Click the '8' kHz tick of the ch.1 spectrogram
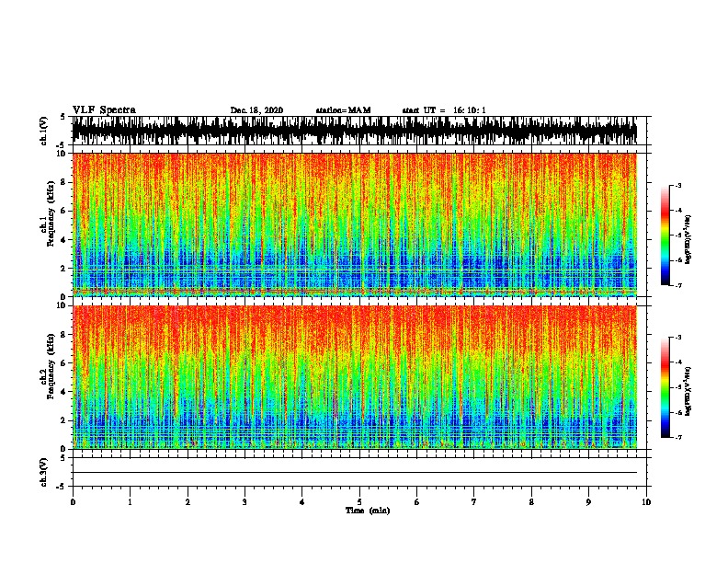This screenshot has width=728, height=563. pos(63,182)
